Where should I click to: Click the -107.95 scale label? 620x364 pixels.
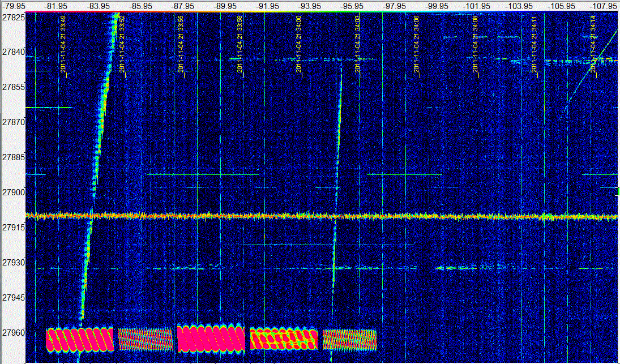tap(604, 6)
